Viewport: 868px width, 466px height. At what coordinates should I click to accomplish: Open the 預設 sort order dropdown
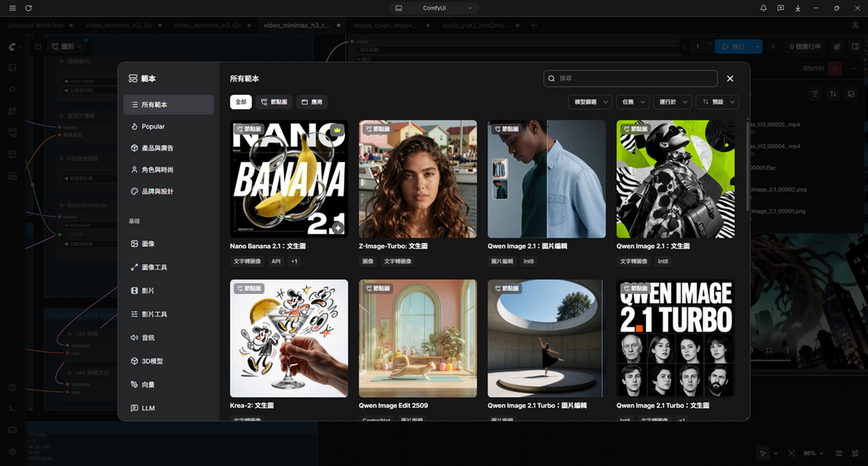click(x=718, y=102)
